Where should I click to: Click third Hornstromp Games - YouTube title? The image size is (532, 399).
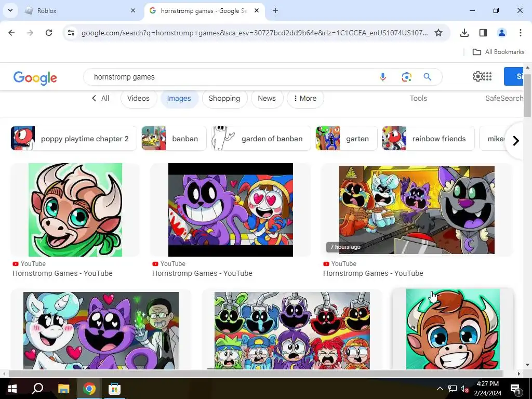[x=373, y=273]
